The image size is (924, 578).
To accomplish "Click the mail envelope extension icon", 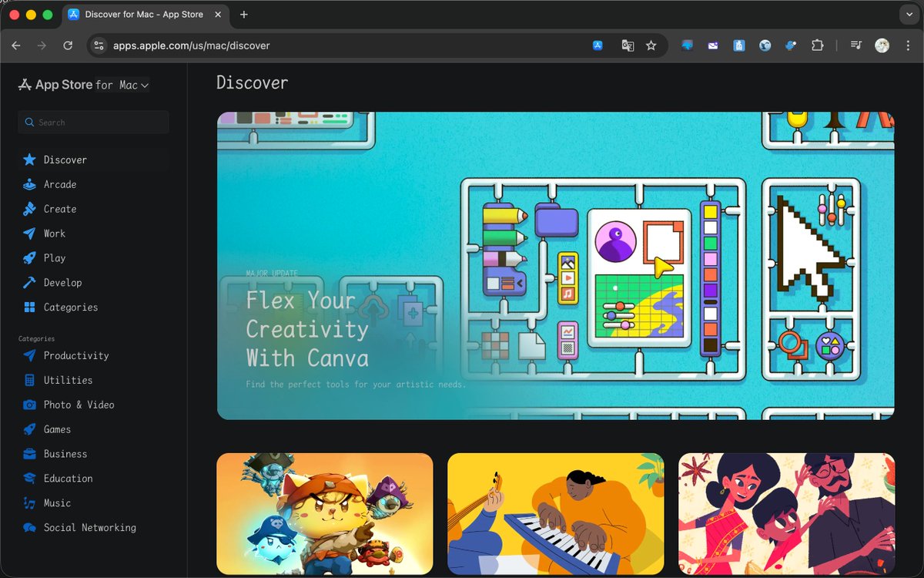I will pyautogui.click(x=714, y=45).
